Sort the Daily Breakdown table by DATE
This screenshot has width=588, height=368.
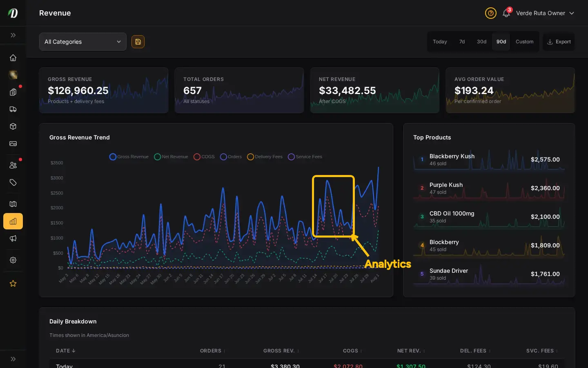(66, 351)
